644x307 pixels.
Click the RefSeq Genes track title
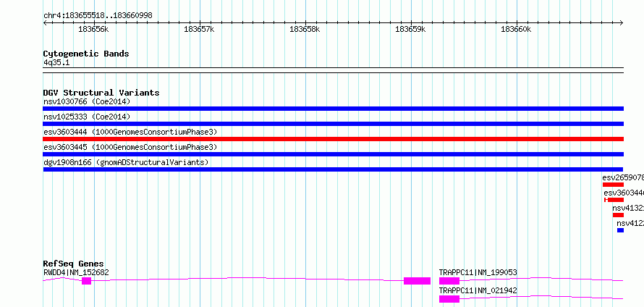pyautogui.click(x=74, y=264)
